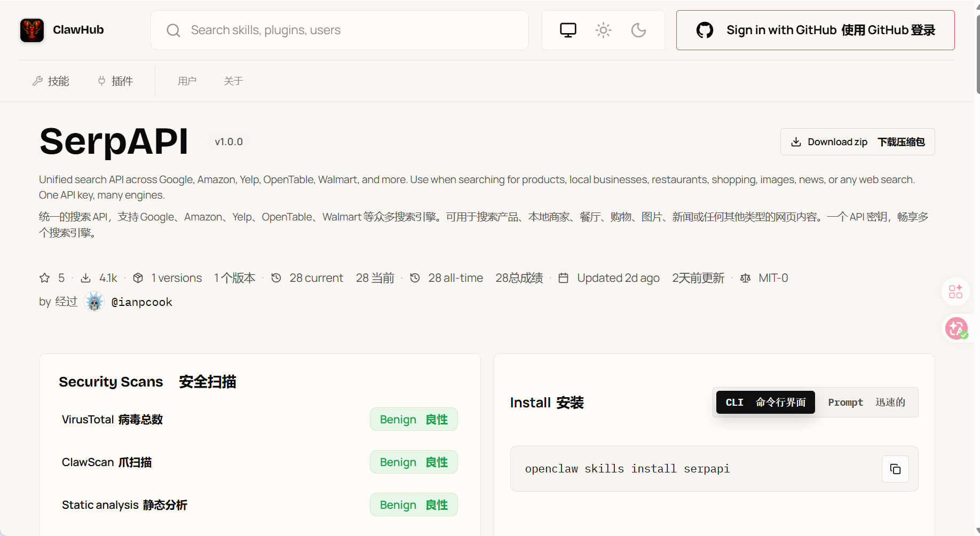Click the 4.1k downloads count
This screenshot has width=980, height=536.
[x=108, y=278]
